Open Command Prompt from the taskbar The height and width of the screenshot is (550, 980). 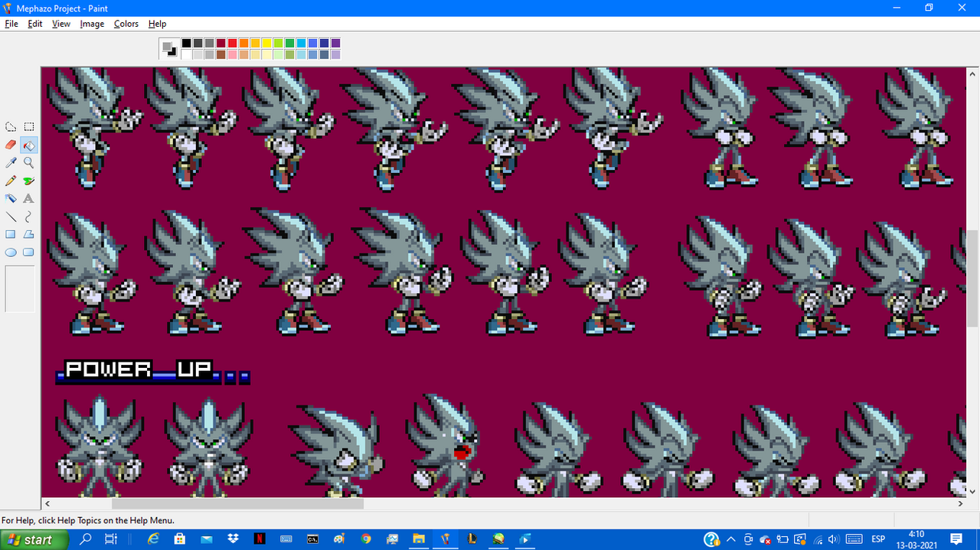pos(312,539)
